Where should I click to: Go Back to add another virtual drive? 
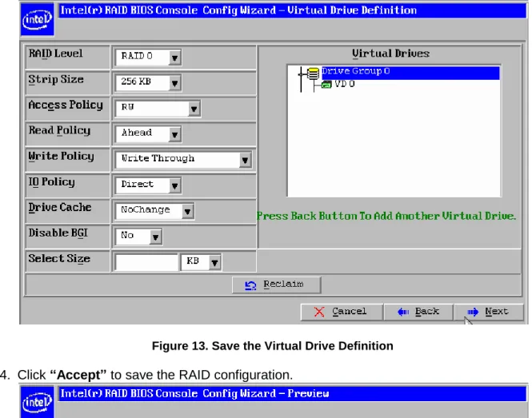click(418, 312)
